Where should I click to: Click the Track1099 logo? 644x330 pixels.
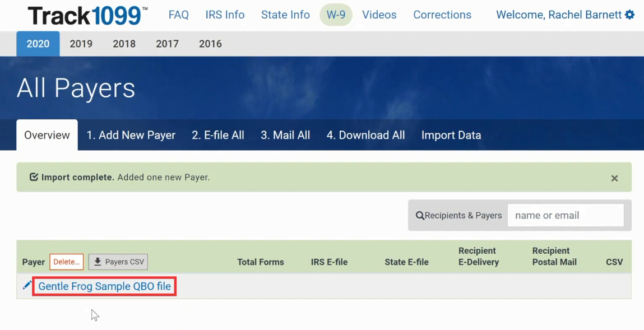pos(87,16)
